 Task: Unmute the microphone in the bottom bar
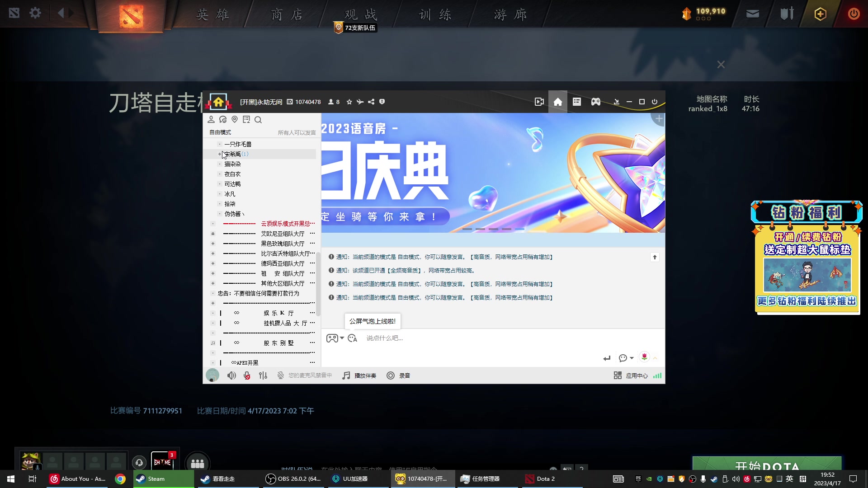[247, 375]
